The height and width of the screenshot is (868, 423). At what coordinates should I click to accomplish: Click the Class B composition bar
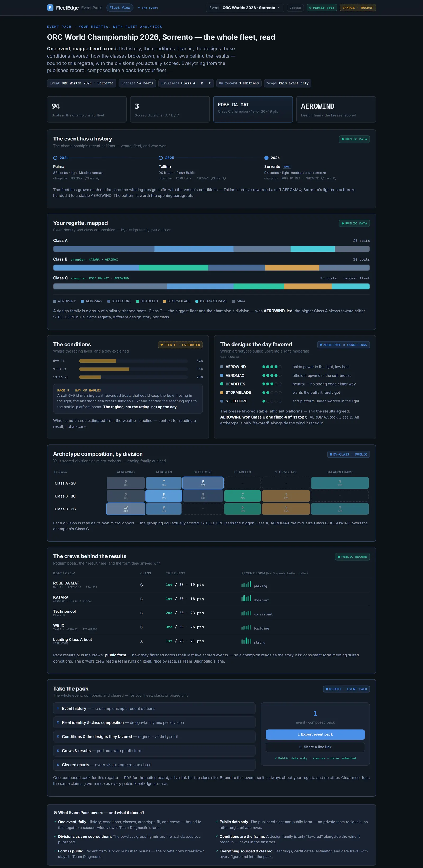tap(212, 268)
